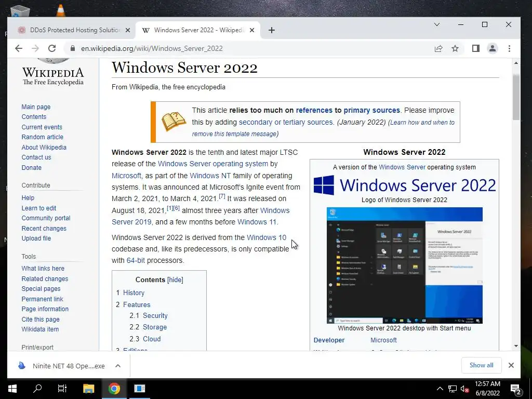Click the Microsoft developer link in infobox
This screenshot has height=399, width=532.
(x=383, y=340)
